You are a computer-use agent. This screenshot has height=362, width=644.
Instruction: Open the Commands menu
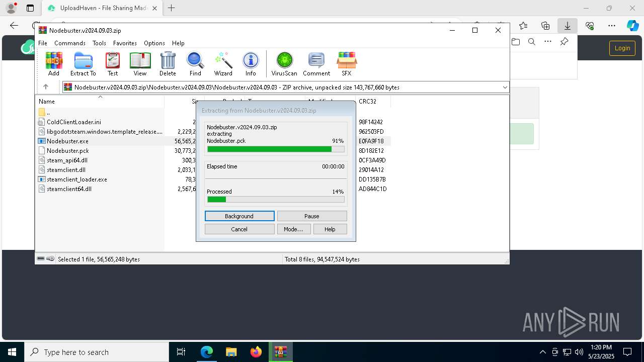70,43
